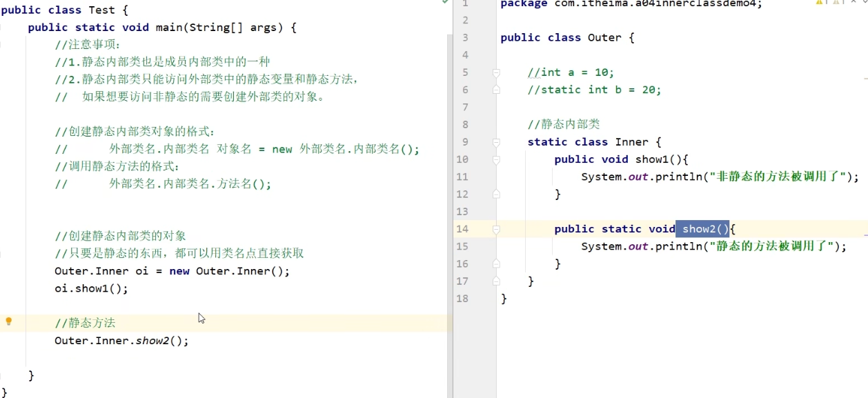The height and width of the screenshot is (398, 868).
Task: Click line number 3 in the gutter
Action: (x=465, y=38)
